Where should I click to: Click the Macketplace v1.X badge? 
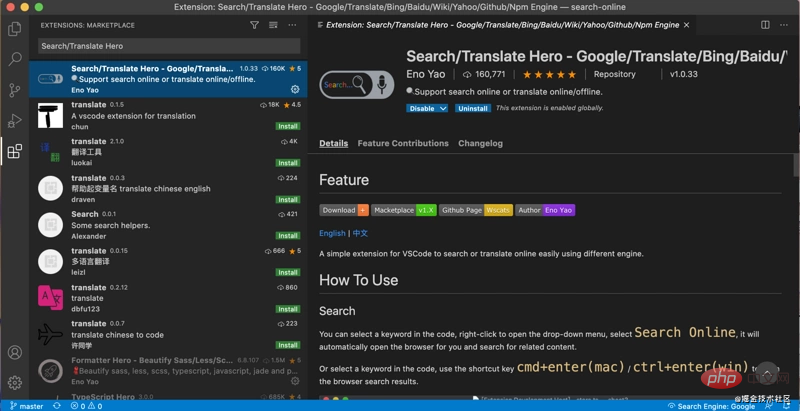404,210
